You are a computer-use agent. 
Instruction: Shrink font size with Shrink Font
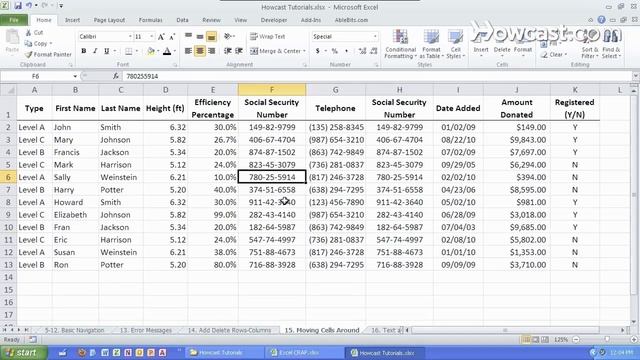[172, 37]
